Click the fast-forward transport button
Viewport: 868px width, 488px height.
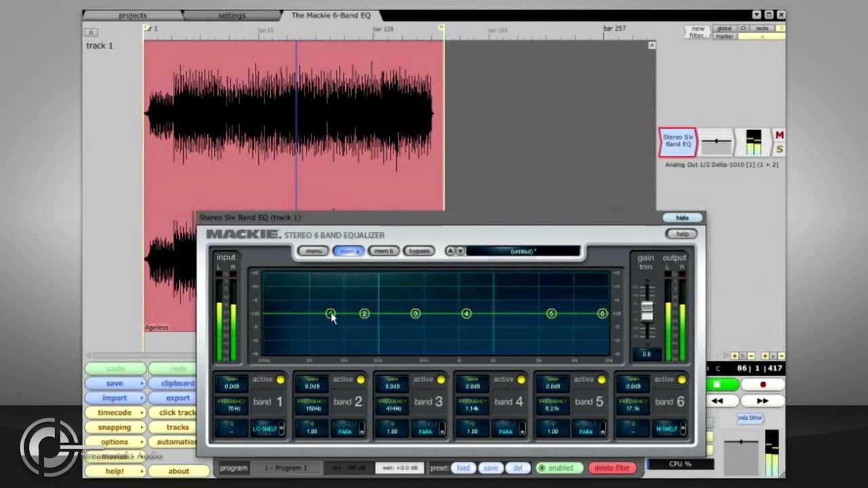click(x=762, y=401)
